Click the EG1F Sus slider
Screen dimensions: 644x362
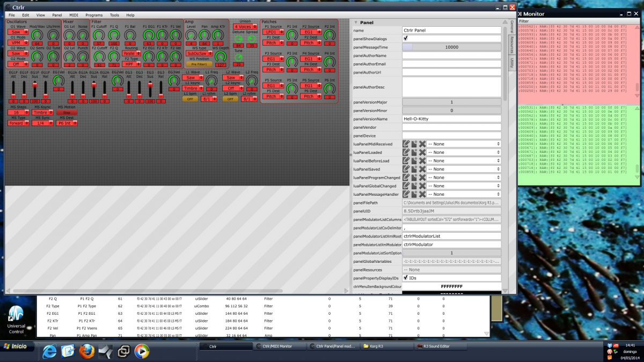(x=35, y=89)
